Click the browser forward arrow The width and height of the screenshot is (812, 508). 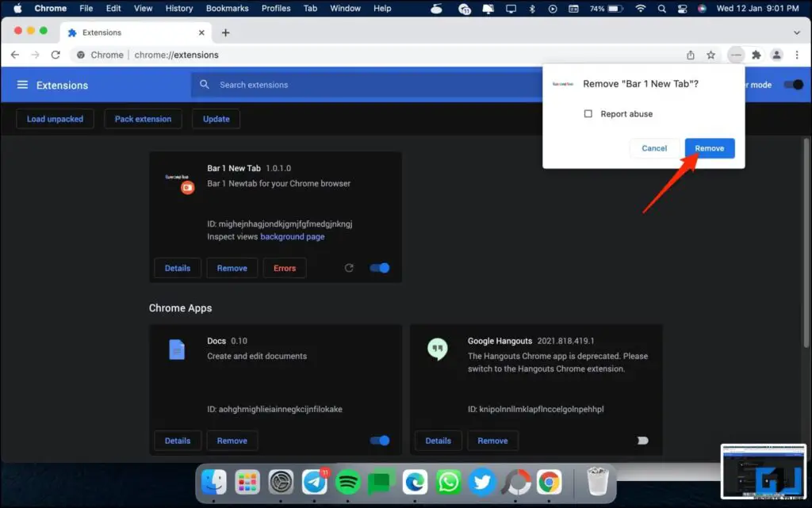click(x=35, y=55)
